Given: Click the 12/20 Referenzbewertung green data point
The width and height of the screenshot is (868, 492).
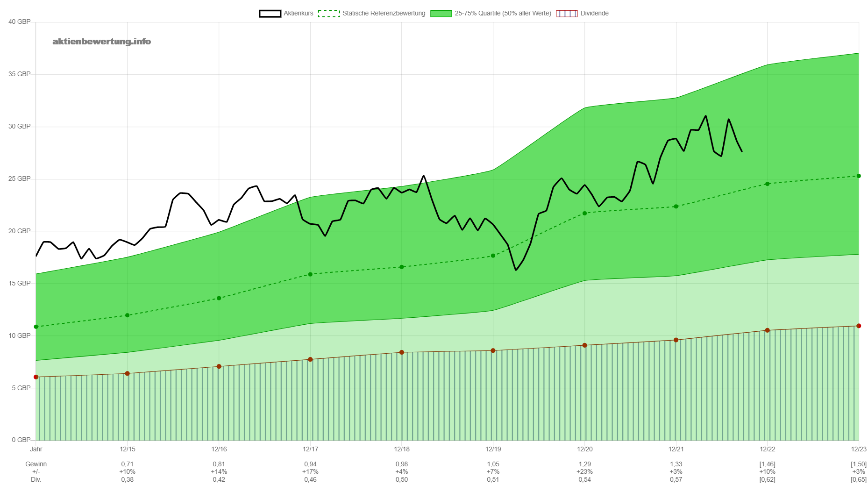Looking at the screenshot, I should click(x=585, y=214).
